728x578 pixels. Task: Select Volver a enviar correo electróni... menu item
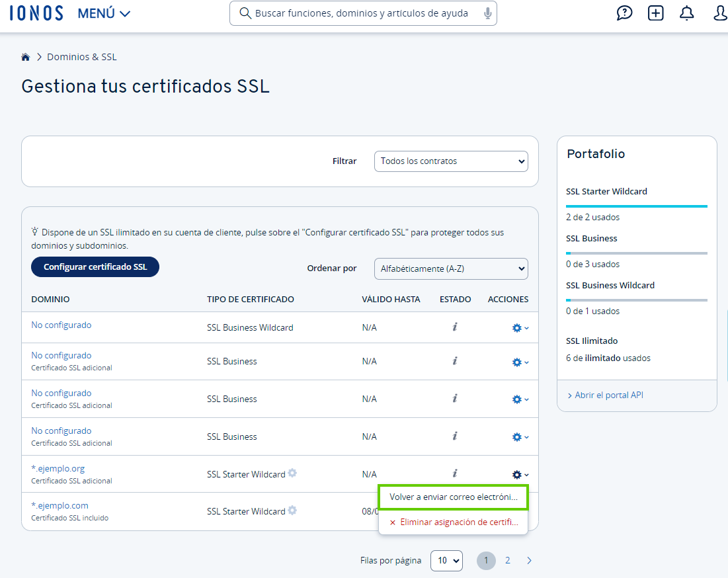(453, 497)
